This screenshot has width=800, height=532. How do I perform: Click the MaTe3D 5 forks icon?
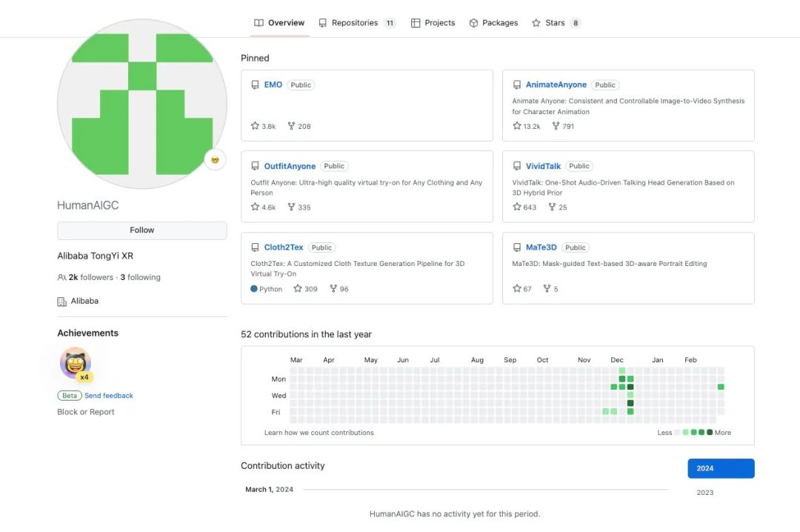pyautogui.click(x=547, y=288)
